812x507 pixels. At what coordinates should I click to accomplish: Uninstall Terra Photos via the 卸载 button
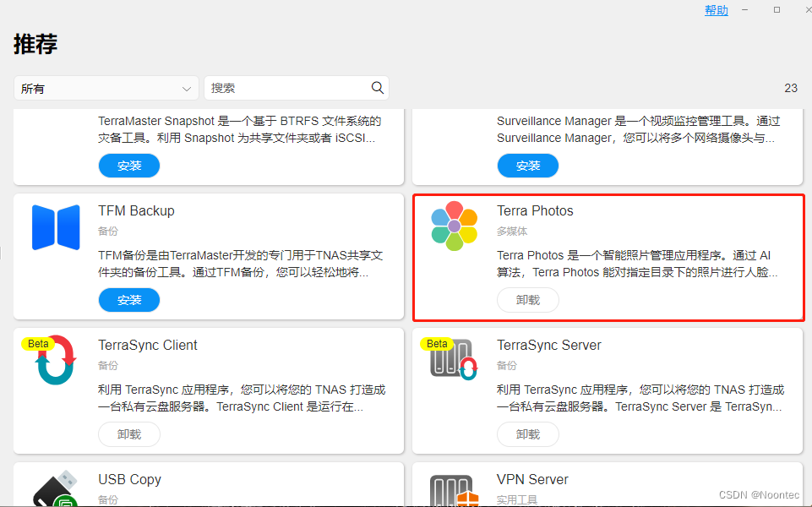(x=527, y=299)
